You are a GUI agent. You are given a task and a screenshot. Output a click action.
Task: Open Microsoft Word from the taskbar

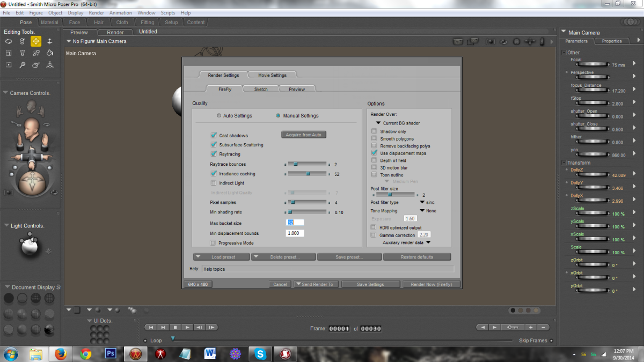210,353
